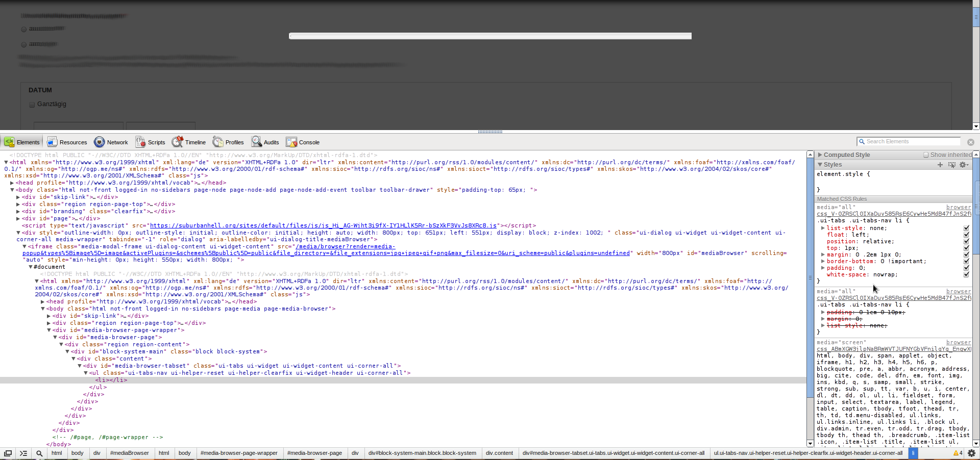This screenshot has height=460, width=980.
Task: Enable the Show inherited checkbox
Action: 925,155
